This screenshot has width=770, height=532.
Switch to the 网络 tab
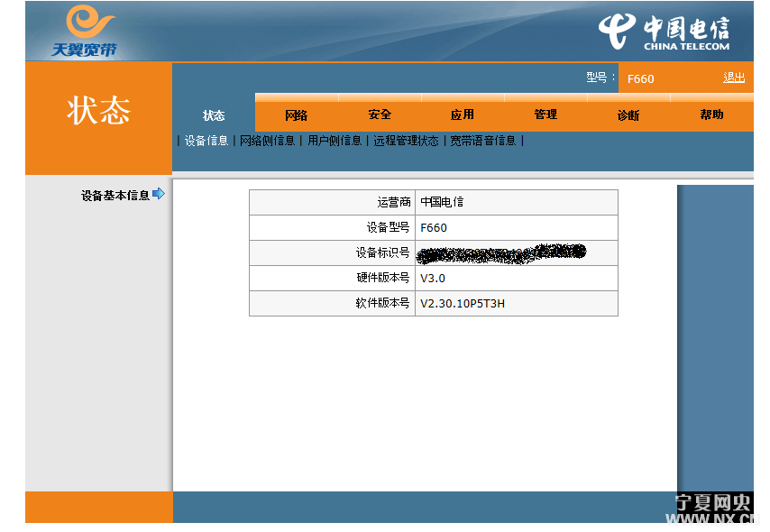(296, 115)
